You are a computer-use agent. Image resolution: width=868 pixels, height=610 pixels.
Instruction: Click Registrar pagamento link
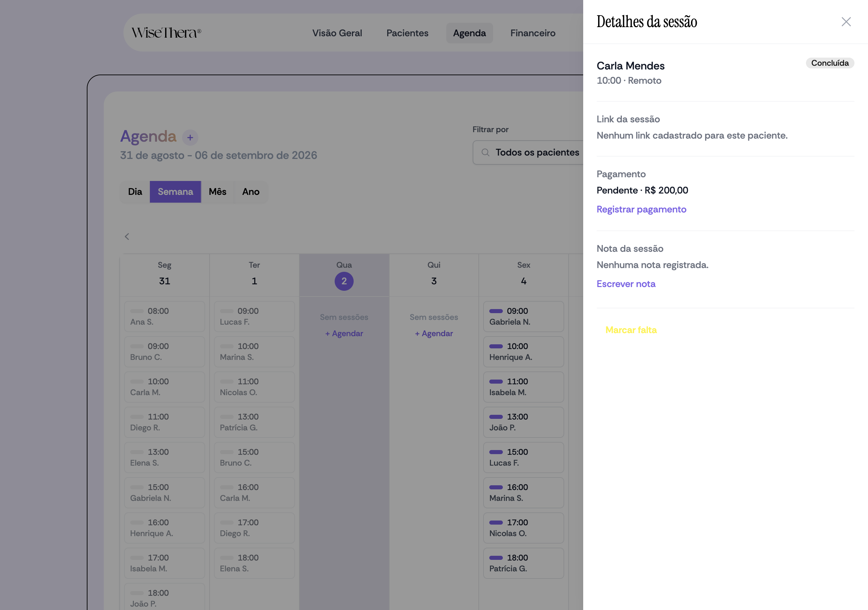click(641, 209)
